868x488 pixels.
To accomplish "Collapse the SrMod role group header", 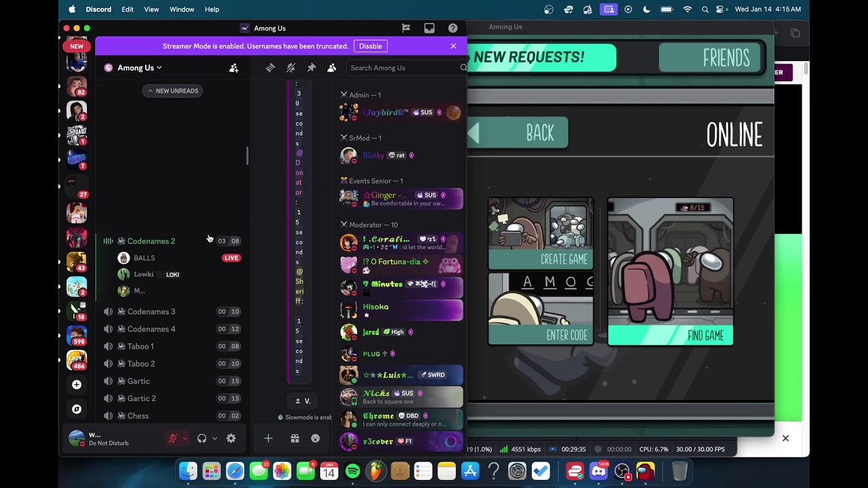I will [362, 138].
